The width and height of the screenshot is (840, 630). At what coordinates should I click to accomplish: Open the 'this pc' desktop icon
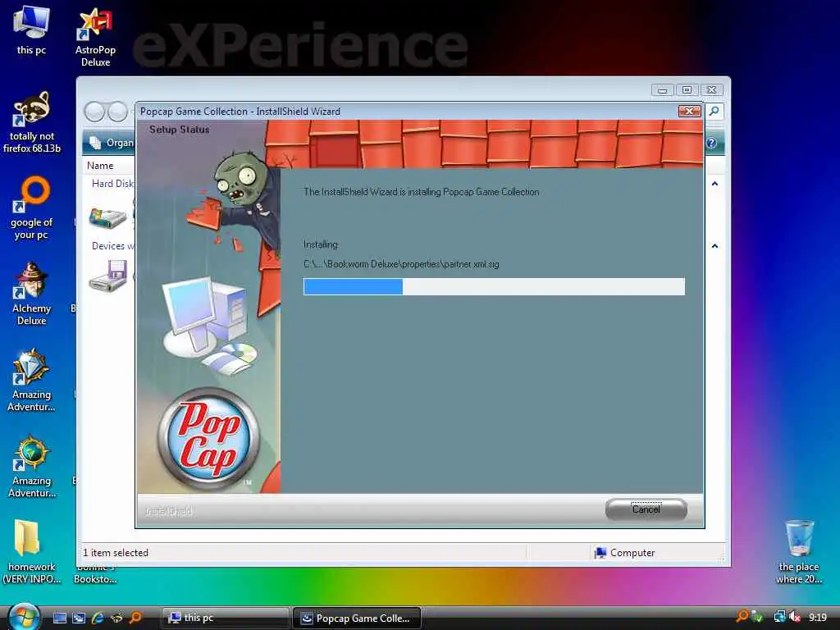pos(31,30)
